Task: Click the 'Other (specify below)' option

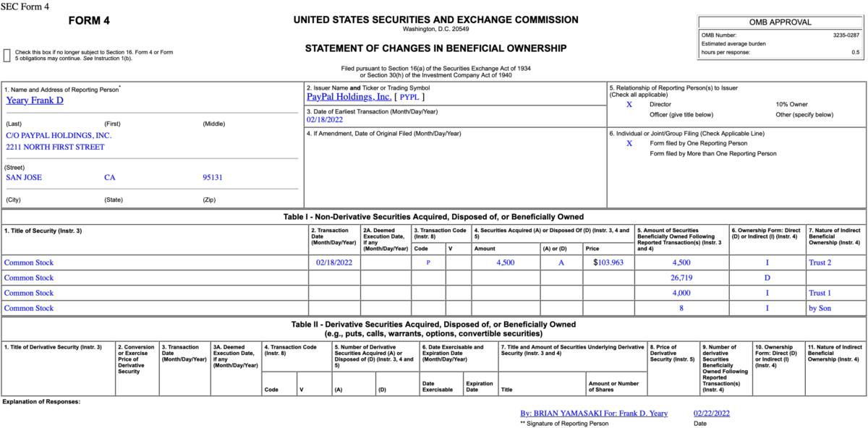Action: tap(804, 114)
